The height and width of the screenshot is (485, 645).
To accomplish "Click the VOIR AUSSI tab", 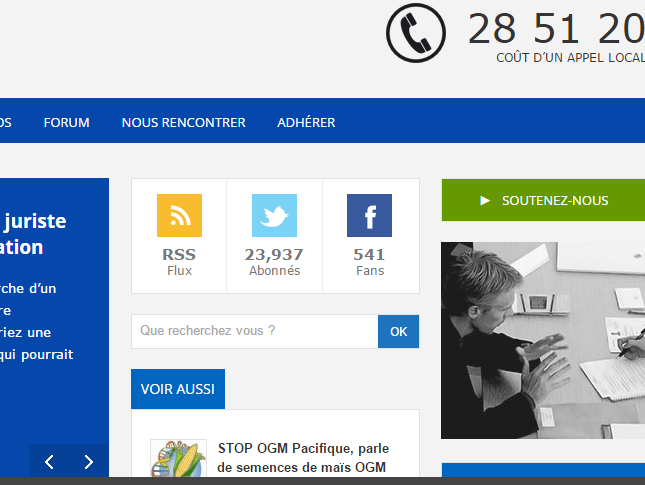I will point(178,389).
